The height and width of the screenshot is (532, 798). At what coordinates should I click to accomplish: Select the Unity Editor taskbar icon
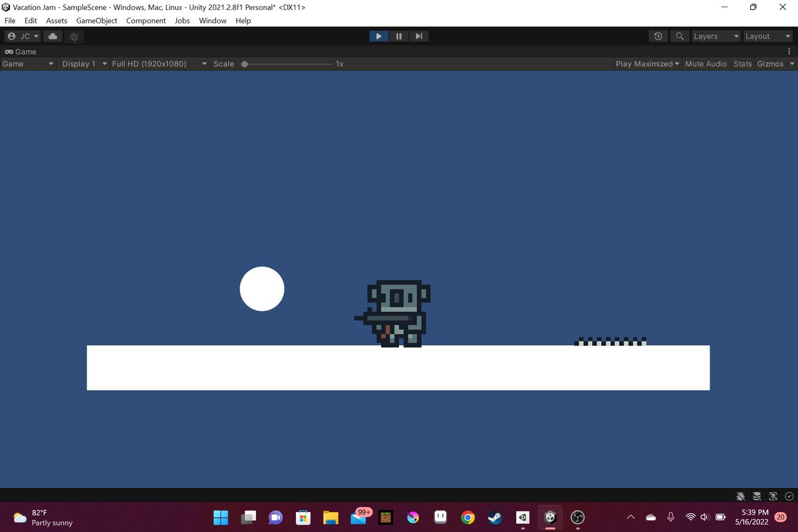coord(550,517)
